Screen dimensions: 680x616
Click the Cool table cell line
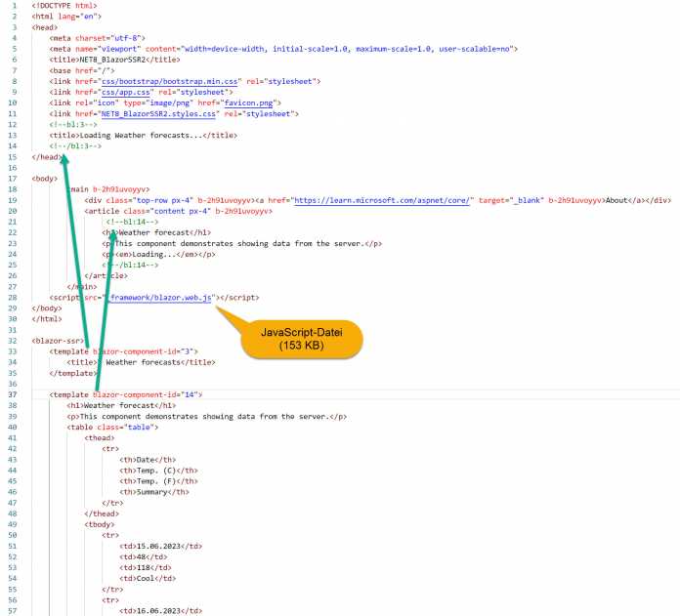coord(143,579)
